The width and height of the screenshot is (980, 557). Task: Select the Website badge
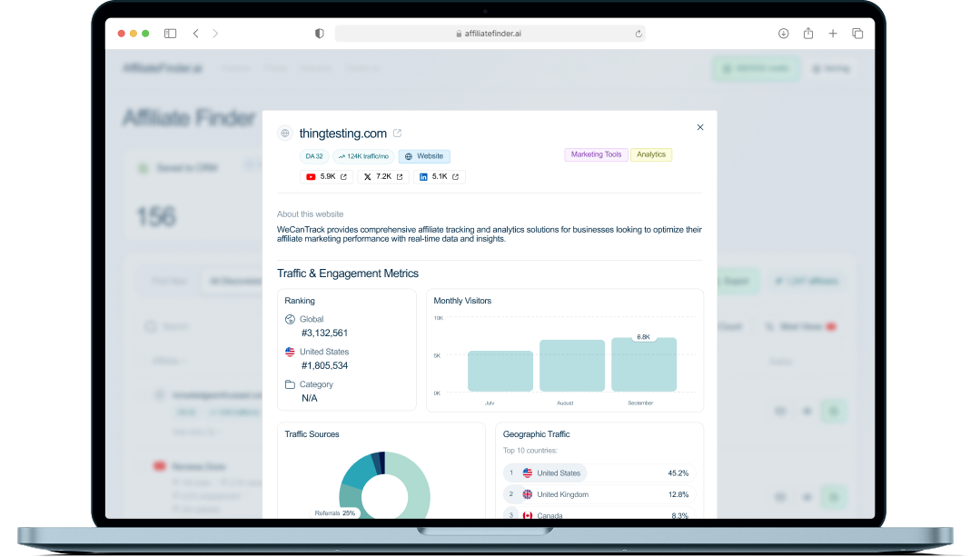(x=424, y=156)
